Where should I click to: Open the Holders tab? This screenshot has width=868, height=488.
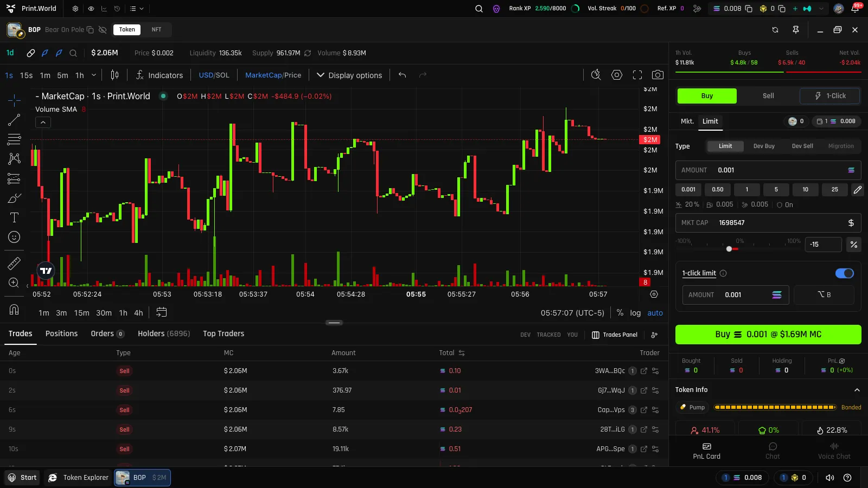[x=164, y=333]
